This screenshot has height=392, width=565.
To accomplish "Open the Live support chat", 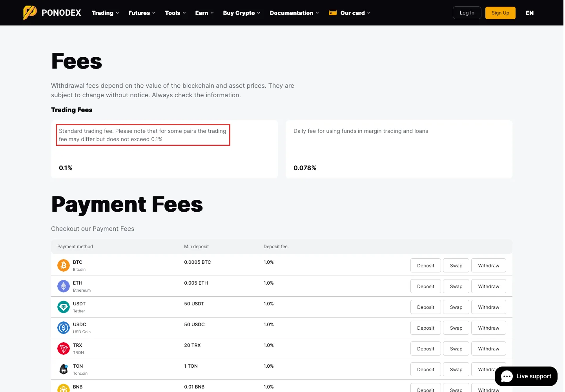I will (526, 376).
